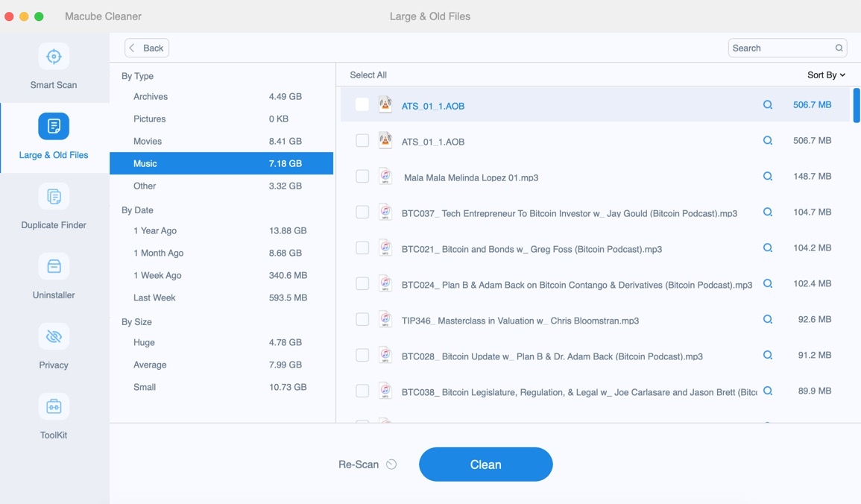Select TIP346_ Masterclass in Valuation filename
This screenshot has width=861, height=504.
(520, 321)
